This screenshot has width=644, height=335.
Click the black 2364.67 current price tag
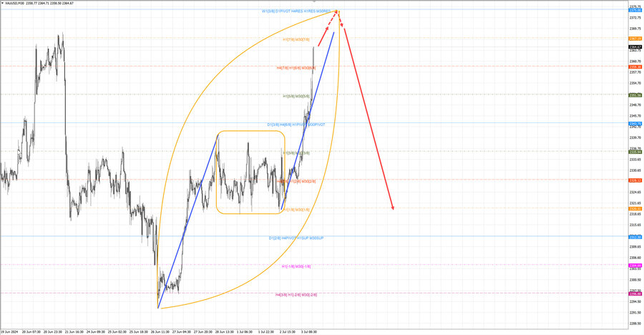click(x=635, y=47)
